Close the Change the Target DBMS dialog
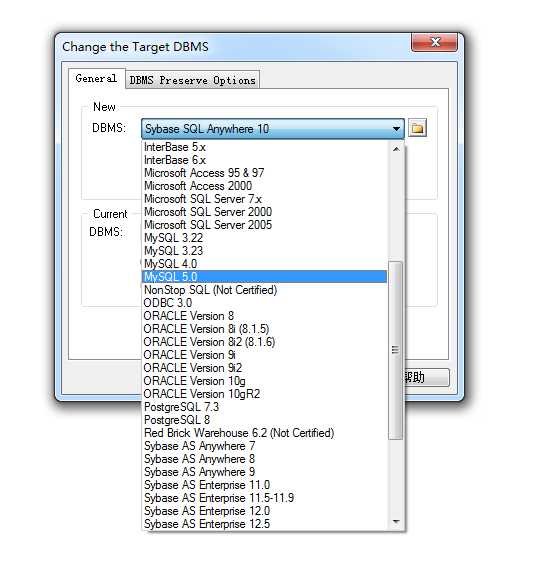This screenshot has height=565, width=558. pyautogui.click(x=435, y=42)
